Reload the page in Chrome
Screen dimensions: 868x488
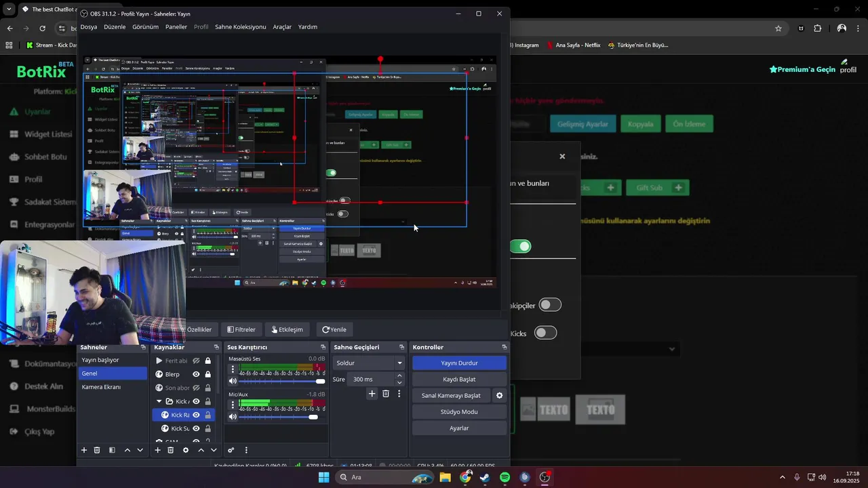(43, 28)
